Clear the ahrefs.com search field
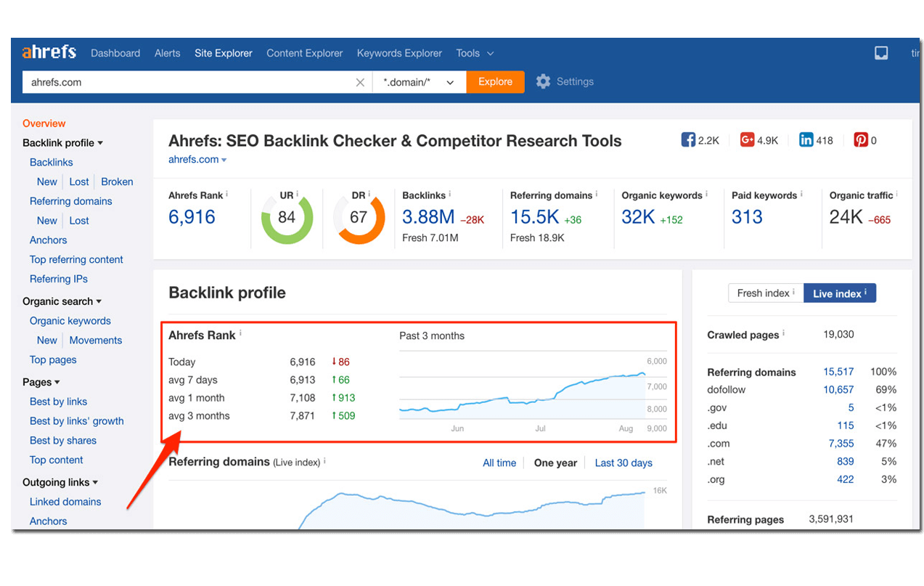The width and height of the screenshot is (924, 586). [360, 82]
